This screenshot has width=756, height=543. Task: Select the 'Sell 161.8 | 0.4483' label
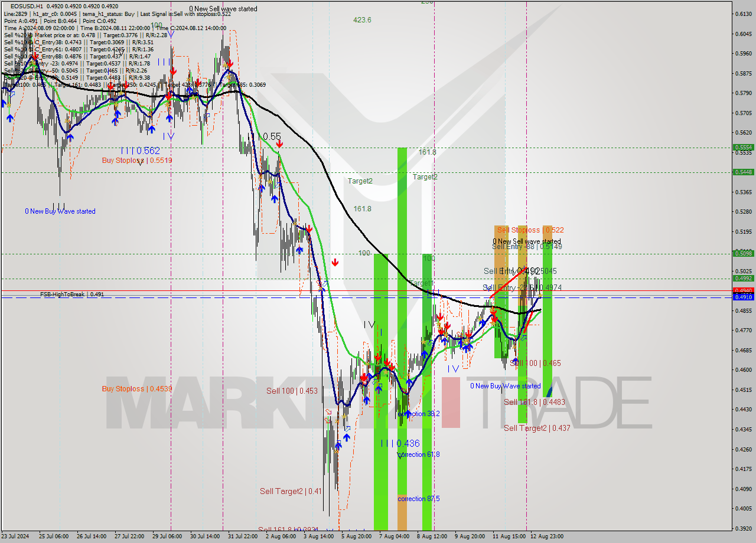[x=534, y=402]
